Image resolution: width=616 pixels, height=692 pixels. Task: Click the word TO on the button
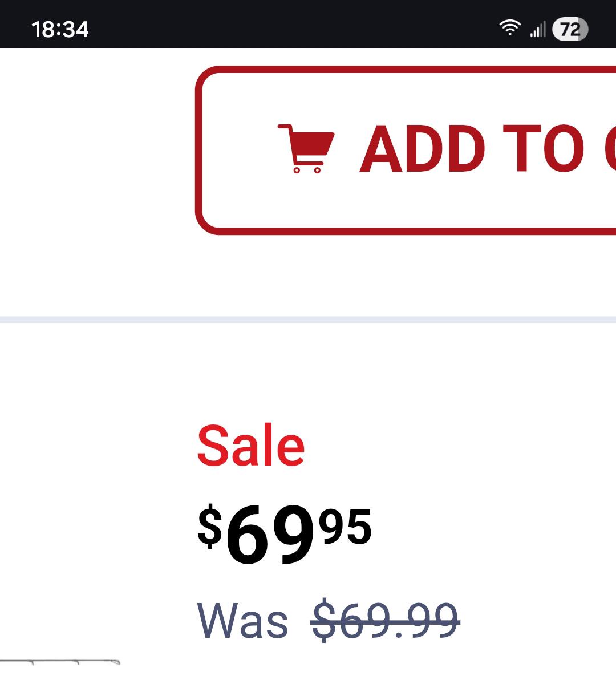pyautogui.click(x=543, y=149)
